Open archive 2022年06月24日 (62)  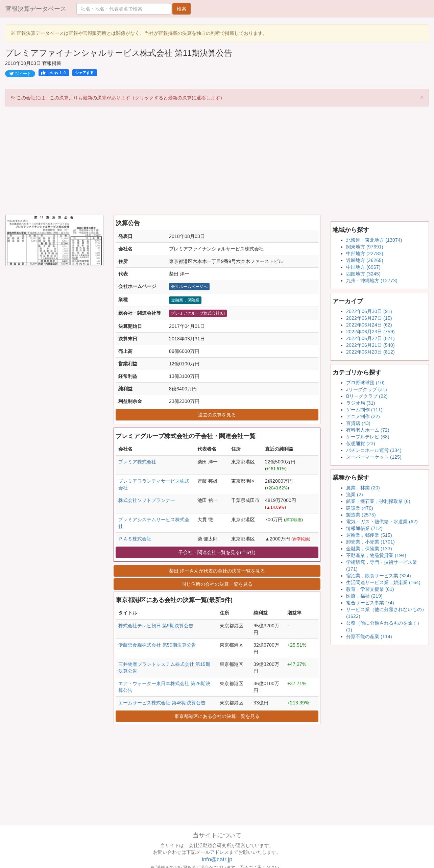369,325
